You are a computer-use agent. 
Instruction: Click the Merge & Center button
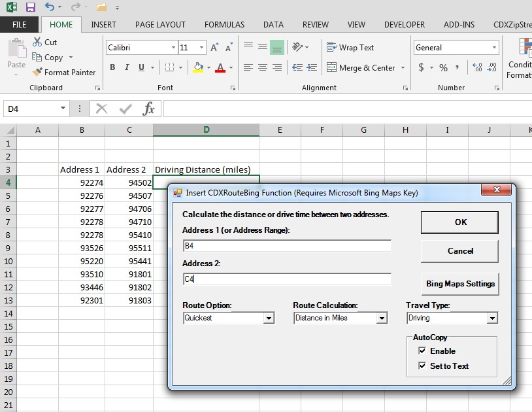(361, 67)
